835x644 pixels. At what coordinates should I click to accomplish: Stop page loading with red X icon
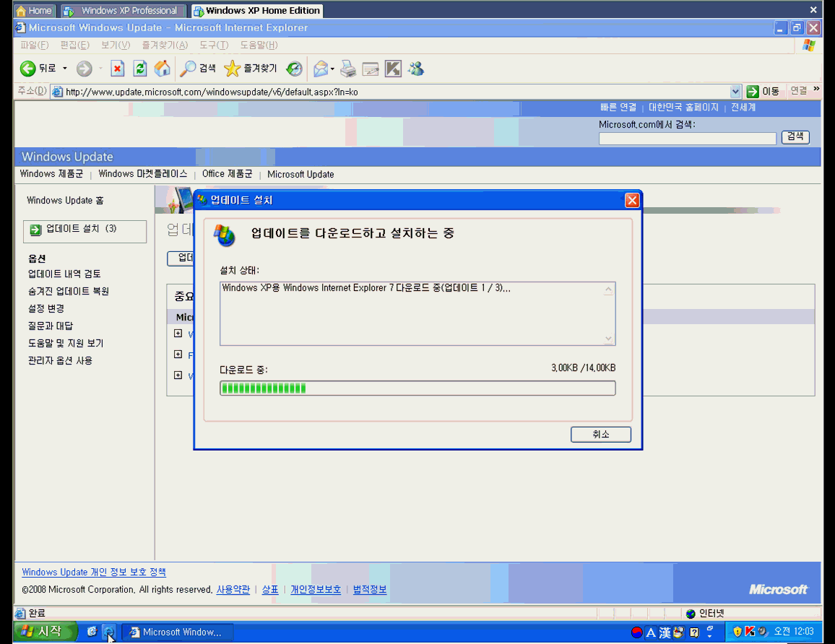[x=117, y=68]
